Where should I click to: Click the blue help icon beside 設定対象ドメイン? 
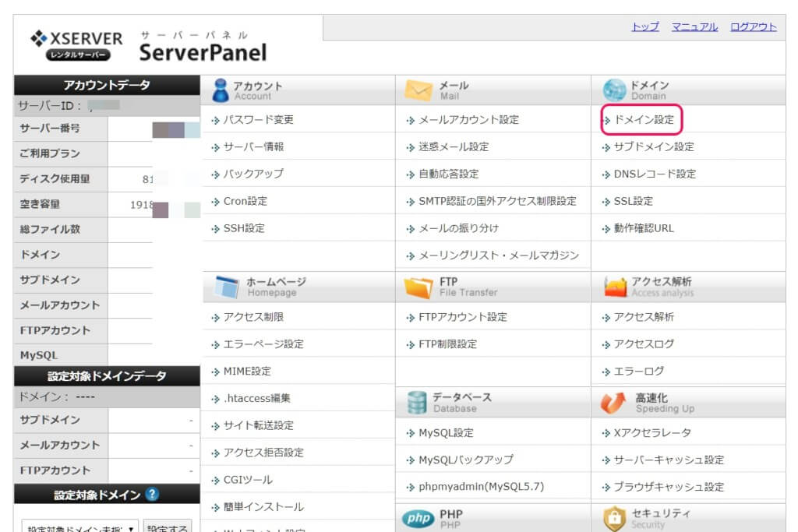pyautogui.click(x=153, y=495)
